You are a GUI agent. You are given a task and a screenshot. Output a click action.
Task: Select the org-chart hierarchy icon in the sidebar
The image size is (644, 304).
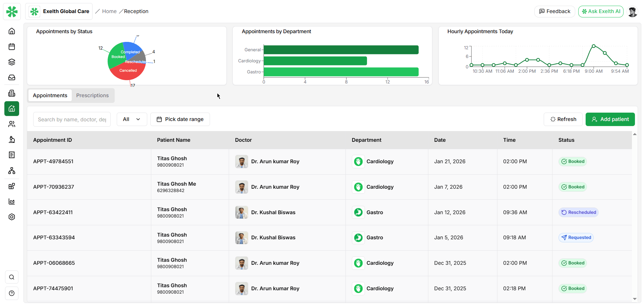(x=12, y=171)
